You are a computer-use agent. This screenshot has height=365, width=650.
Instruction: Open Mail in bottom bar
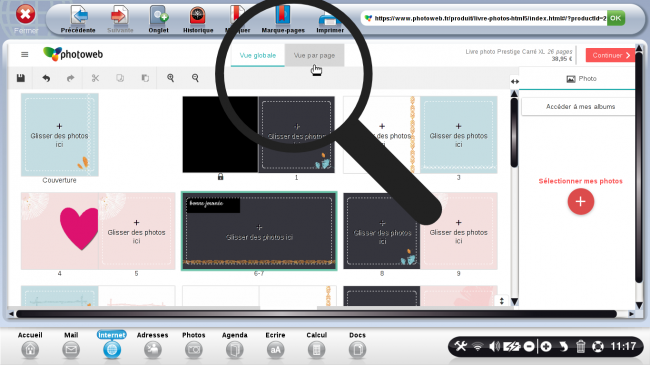pyautogui.click(x=71, y=344)
